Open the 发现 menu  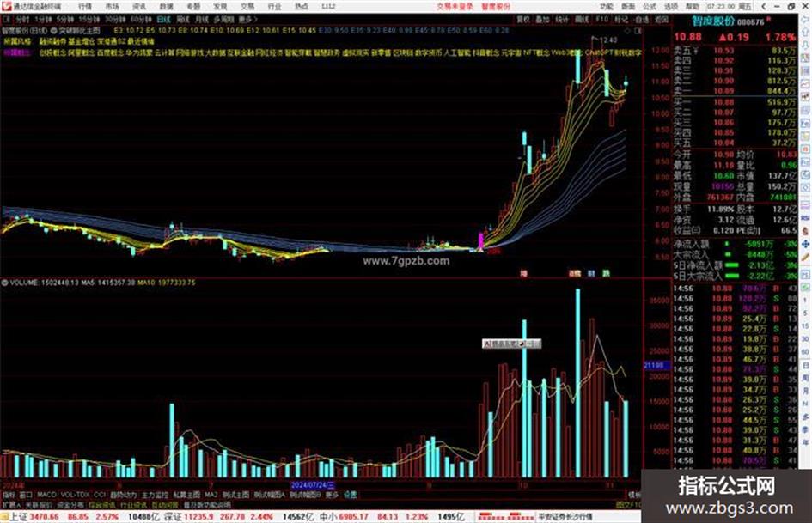pyautogui.click(x=220, y=7)
